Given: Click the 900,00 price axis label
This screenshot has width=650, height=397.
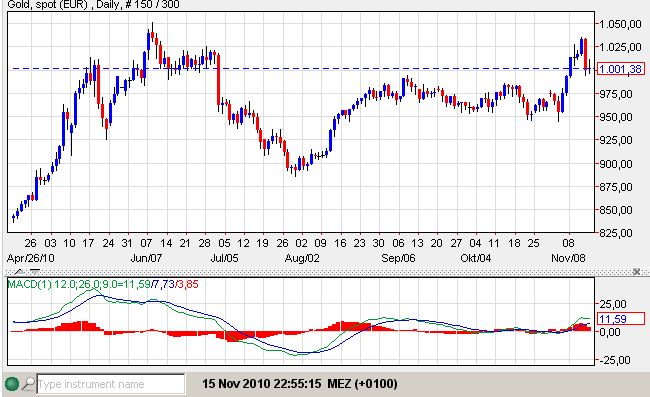Looking at the screenshot, I should (616, 164).
